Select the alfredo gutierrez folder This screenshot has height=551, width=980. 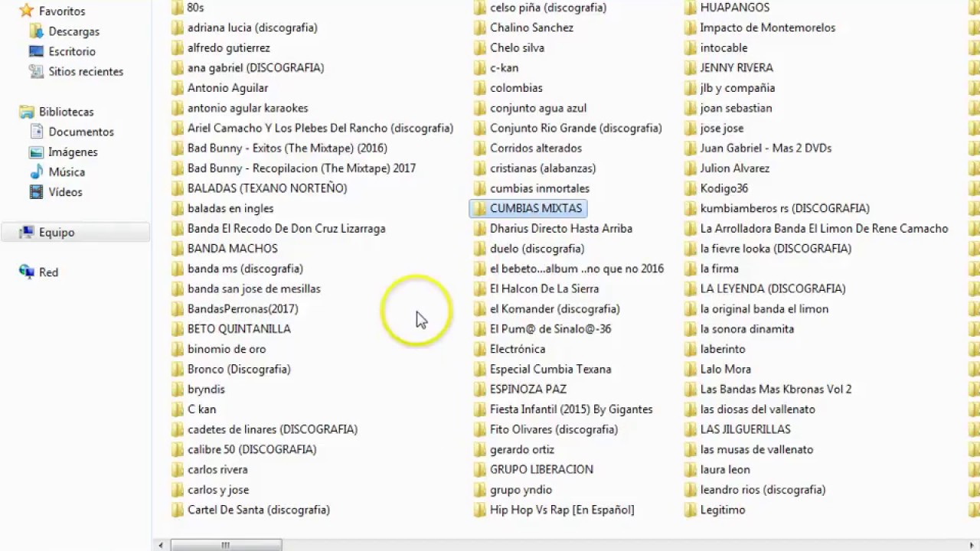pos(229,47)
